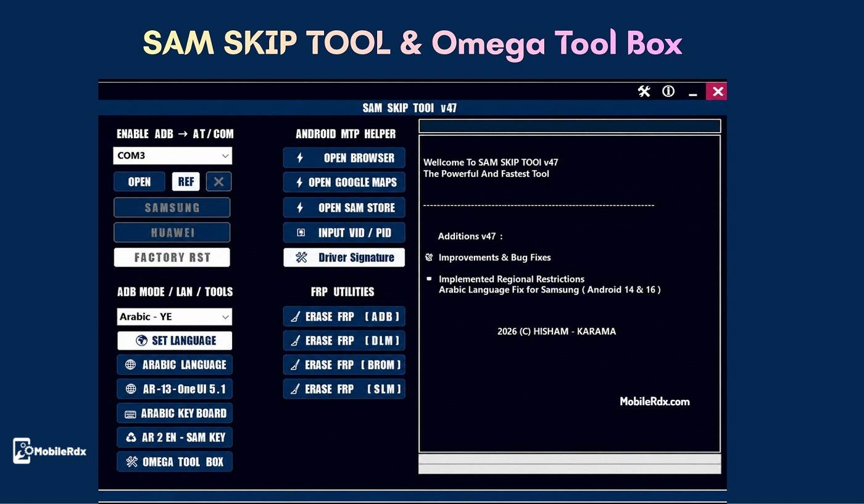Click OPEN BROWSER button

[x=344, y=158]
